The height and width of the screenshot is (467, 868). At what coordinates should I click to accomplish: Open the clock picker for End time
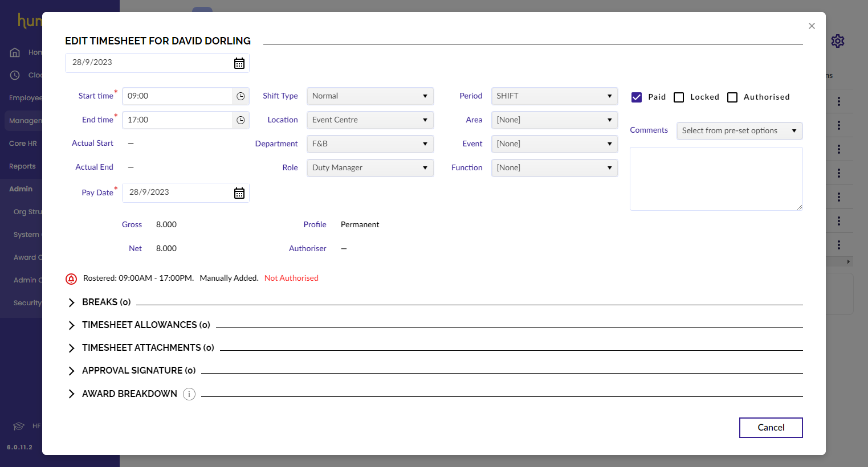tap(241, 120)
